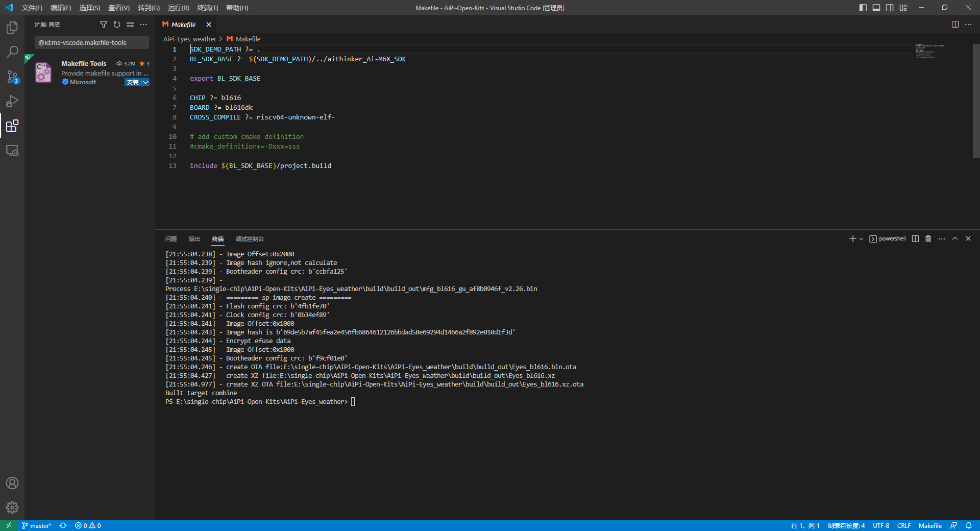Open the Remote Explorer view
Viewport: 980px width, 531px height.
point(12,151)
